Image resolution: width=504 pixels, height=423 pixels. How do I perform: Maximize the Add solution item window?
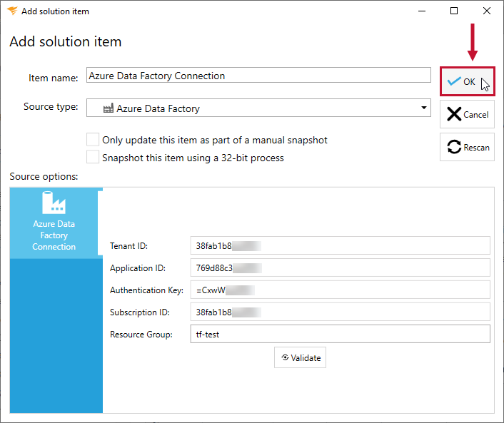454,11
